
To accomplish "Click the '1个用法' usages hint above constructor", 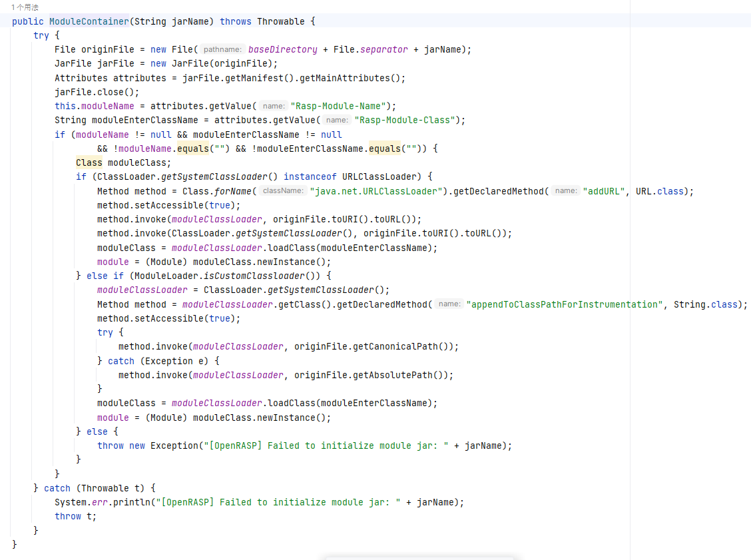I will [25, 8].
